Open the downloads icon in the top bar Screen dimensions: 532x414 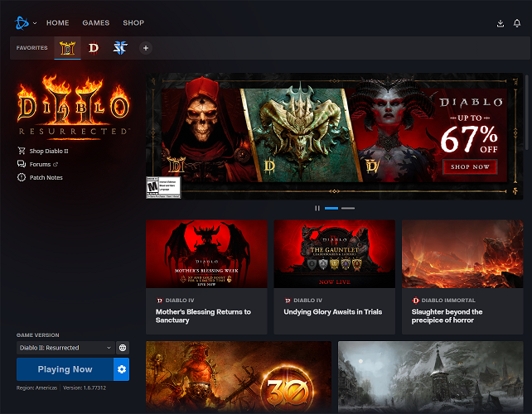500,23
